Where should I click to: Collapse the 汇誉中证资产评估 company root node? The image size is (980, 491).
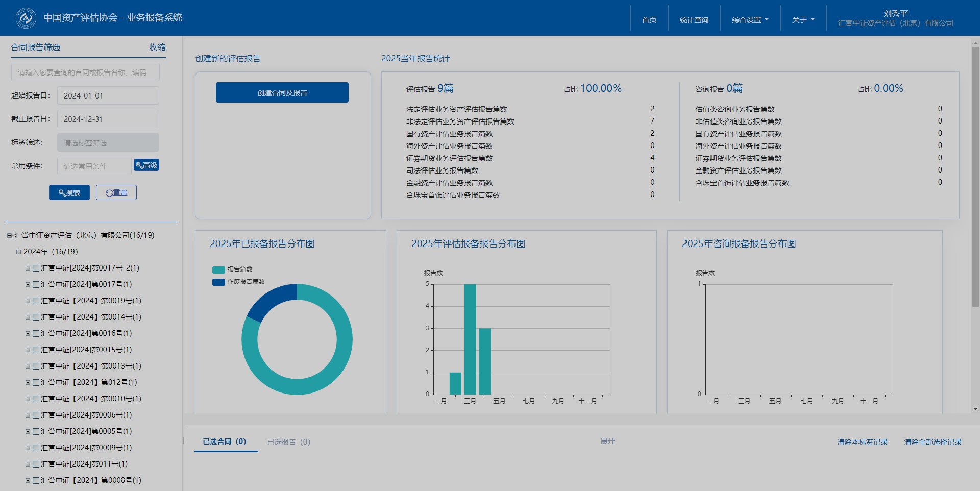click(9, 236)
